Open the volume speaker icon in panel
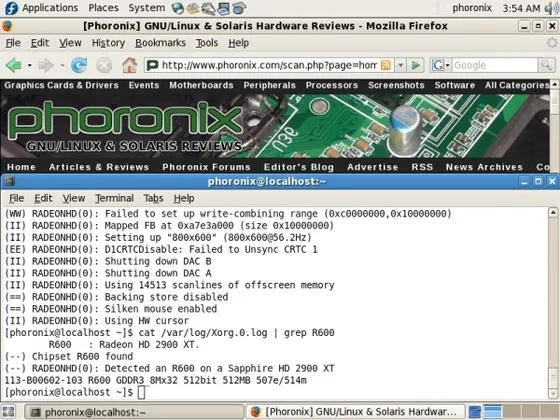Viewport: 560px width, 420px height. (551, 8)
